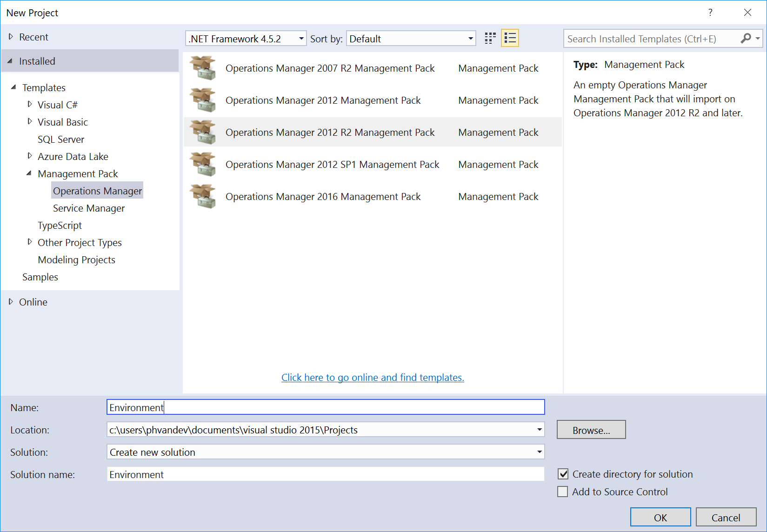Select Operations Manager 2007 R2 Management Pack text
This screenshot has width=767, height=532.
(x=330, y=68)
